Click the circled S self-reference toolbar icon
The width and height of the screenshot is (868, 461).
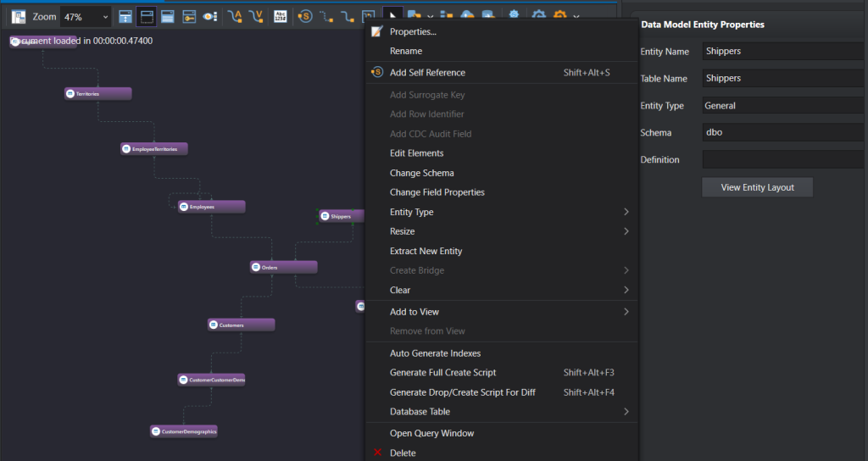coord(304,16)
